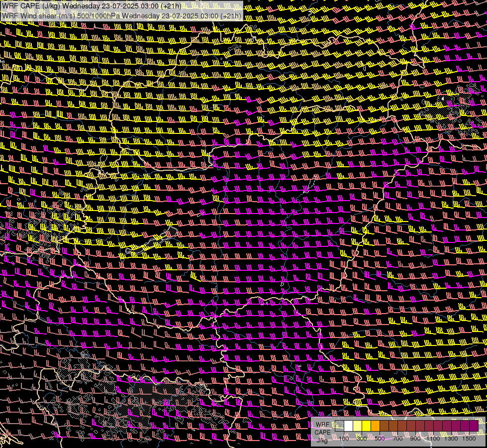Click the 1300 legend value
The height and width of the screenshot is (448, 487).
[451, 439]
